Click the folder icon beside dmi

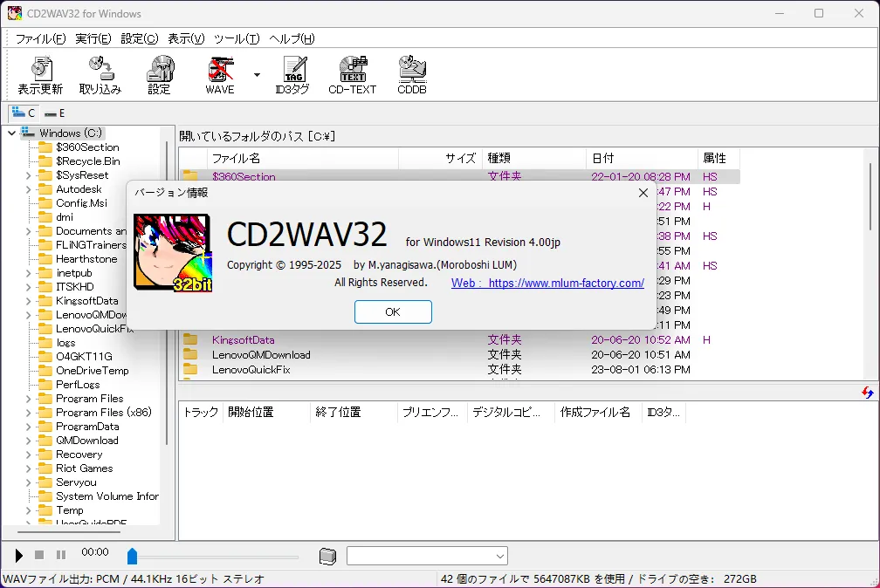[x=45, y=217]
